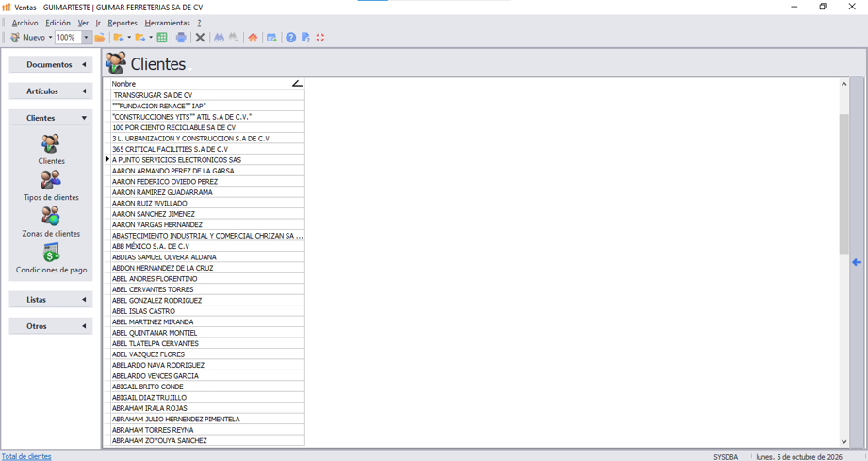This screenshot has width=868, height=461.
Task: Select ABDIAS SAMUEL OLVERA ALDANA row
Action: point(207,256)
